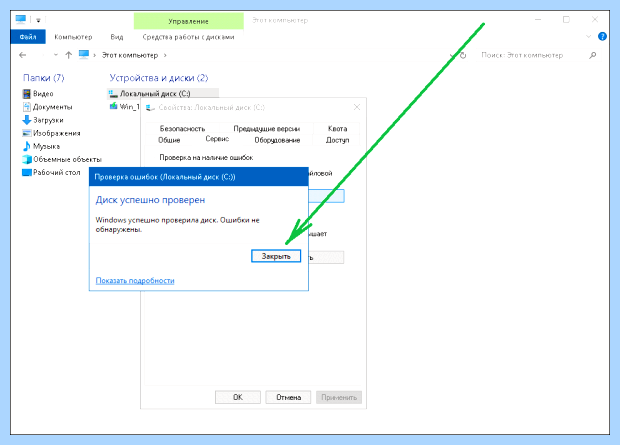The height and width of the screenshot is (445, 620).
Task: Select the Объемные объекты folder icon
Action: pos(26,159)
